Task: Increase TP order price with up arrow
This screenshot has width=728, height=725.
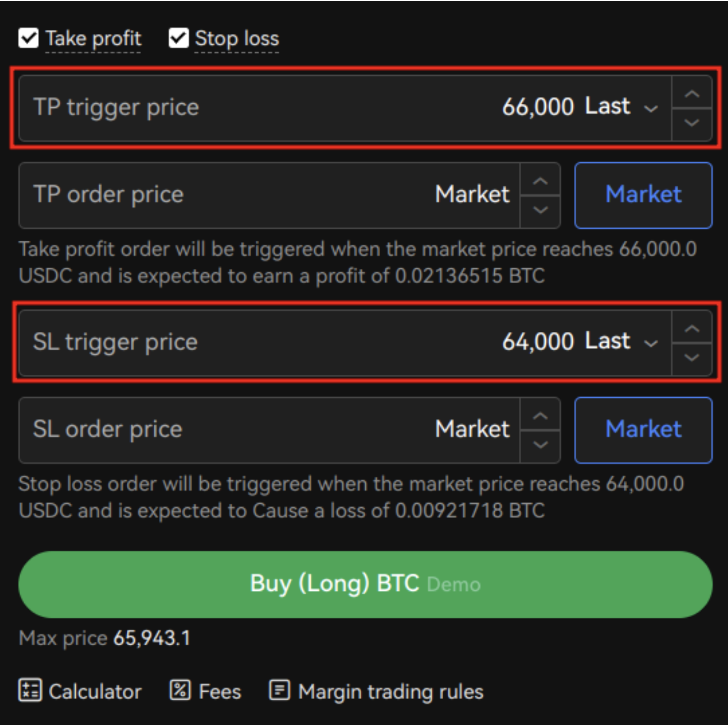Action: click(540, 180)
